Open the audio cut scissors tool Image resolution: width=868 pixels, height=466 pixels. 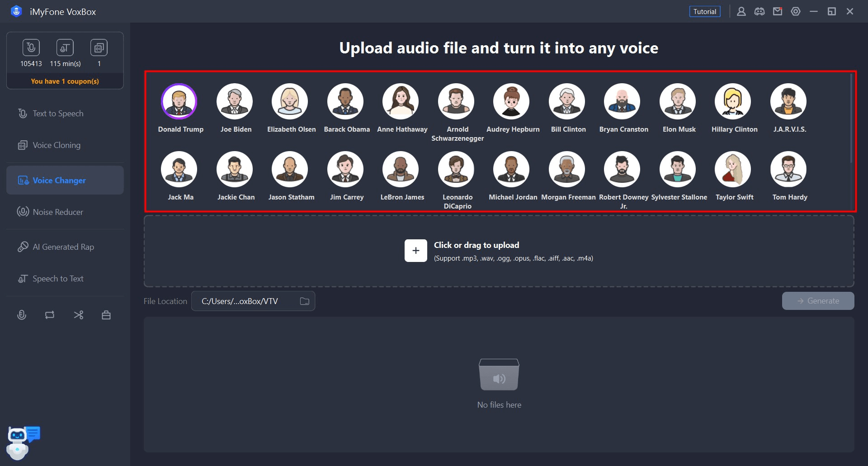point(79,315)
